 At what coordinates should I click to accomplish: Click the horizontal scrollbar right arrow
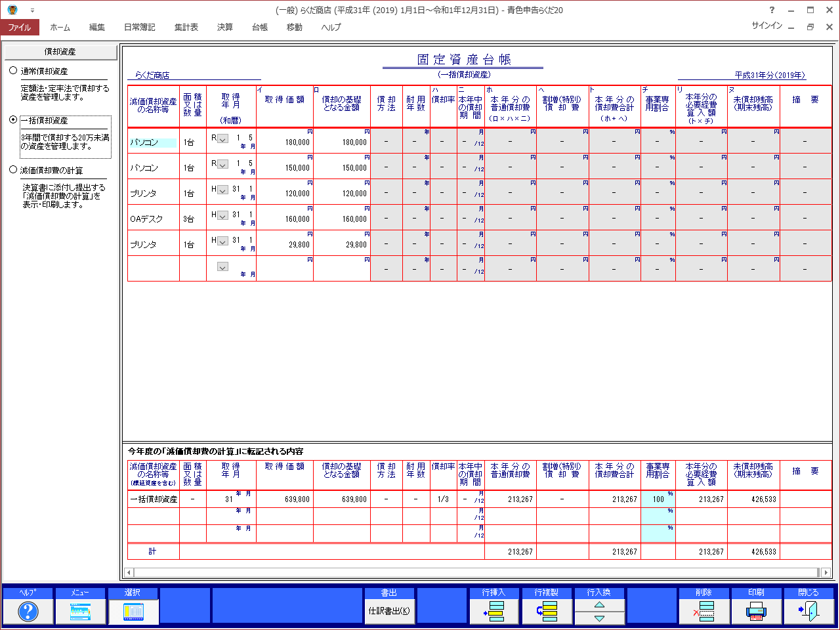(826, 572)
